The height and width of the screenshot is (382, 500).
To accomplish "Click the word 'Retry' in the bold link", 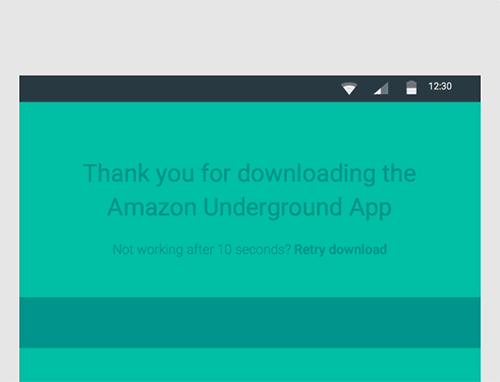I will tap(310, 250).
